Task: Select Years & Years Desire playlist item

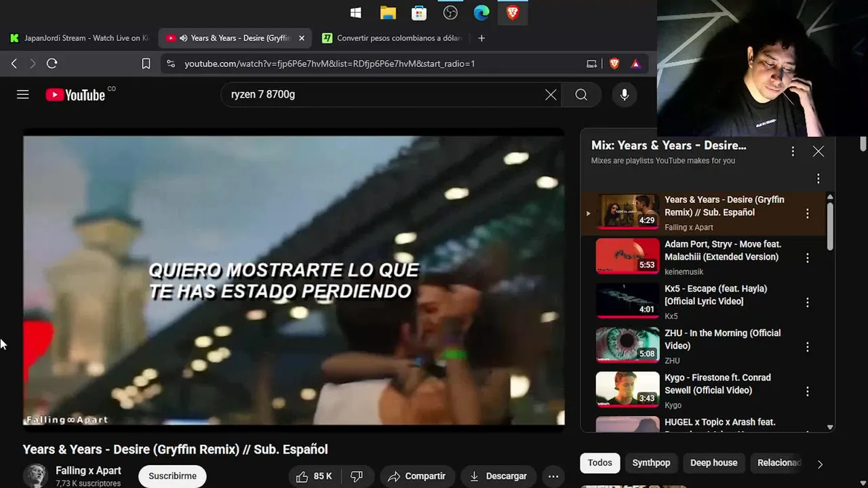Action: pos(702,213)
